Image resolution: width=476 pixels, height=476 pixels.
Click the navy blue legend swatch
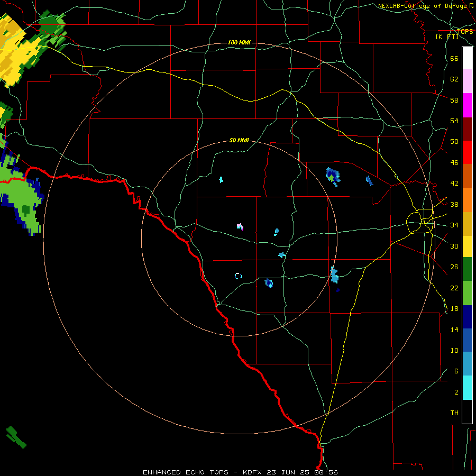pos(467,317)
